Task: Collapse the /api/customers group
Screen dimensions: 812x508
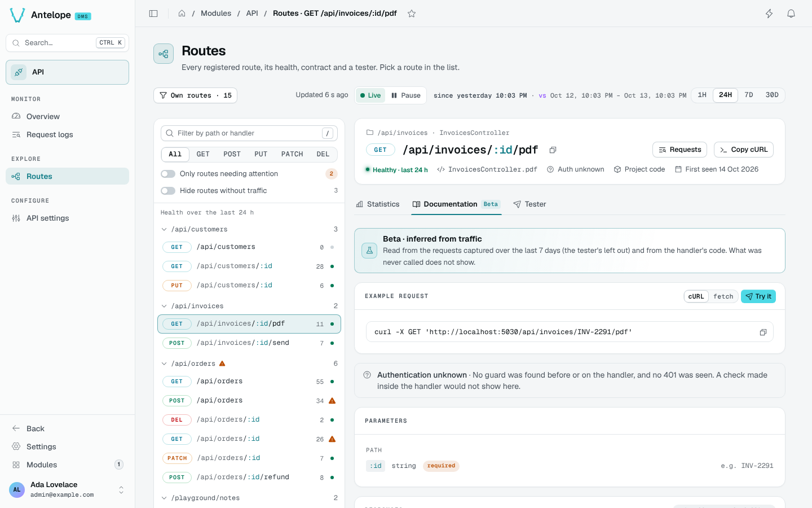Action: click(249, 229)
